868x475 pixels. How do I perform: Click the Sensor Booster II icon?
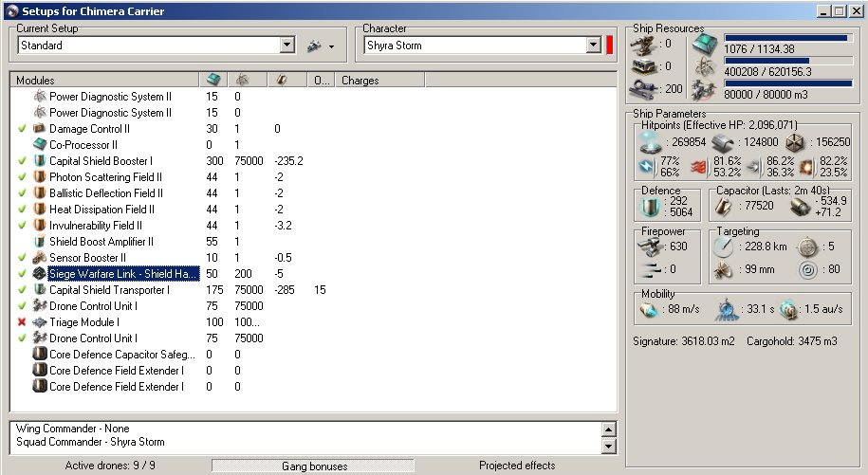pyautogui.click(x=39, y=257)
